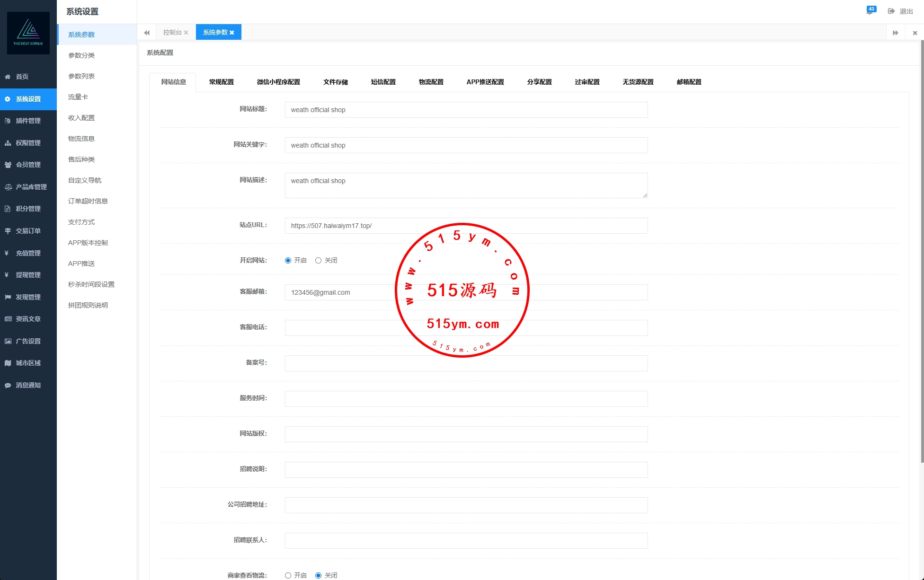Click the 退出 logout icon
The height and width of the screenshot is (580, 924).
pos(891,11)
